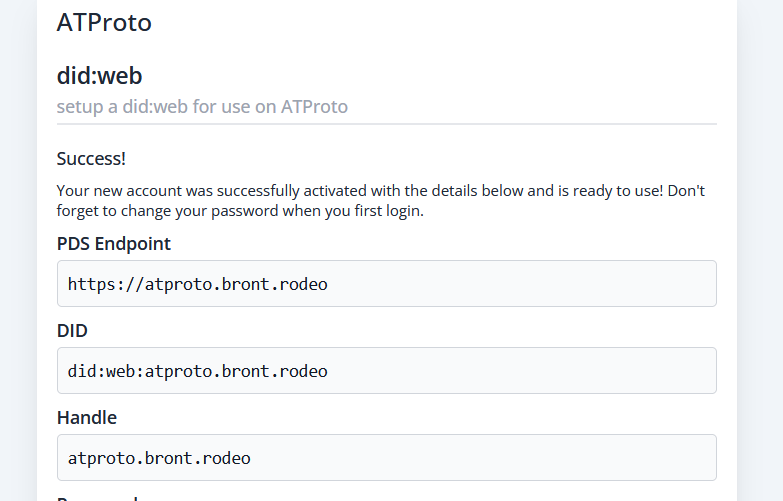Place cursor on the atproto.bront.rodeo handle value
The width and height of the screenshot is (783, 501).
[158, 459]
